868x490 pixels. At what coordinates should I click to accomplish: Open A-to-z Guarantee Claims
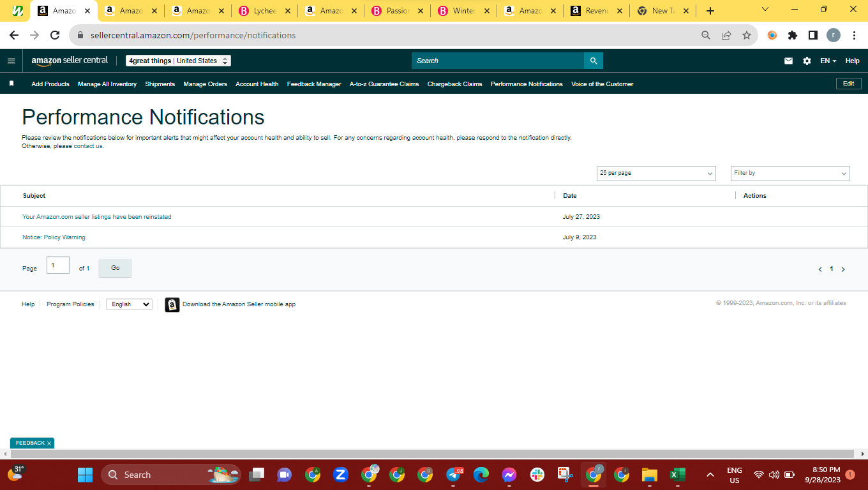point(384,84)
